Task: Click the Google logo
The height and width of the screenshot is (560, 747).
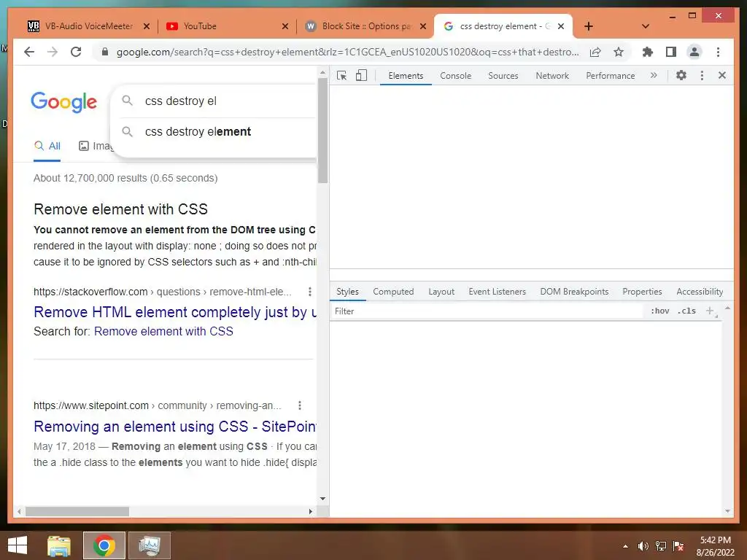Action: pyautogui.click(x=64, y=102)
